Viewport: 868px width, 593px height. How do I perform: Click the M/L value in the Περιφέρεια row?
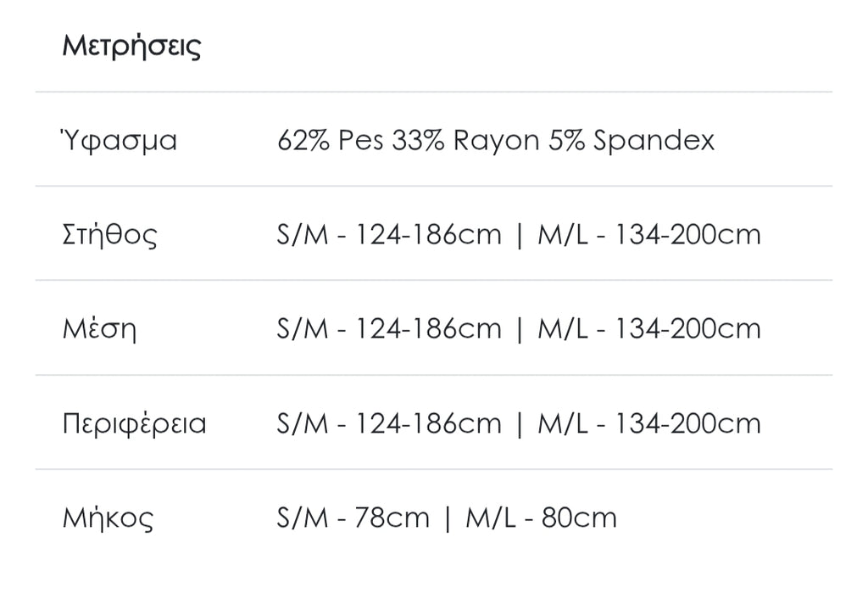point(649,423)
